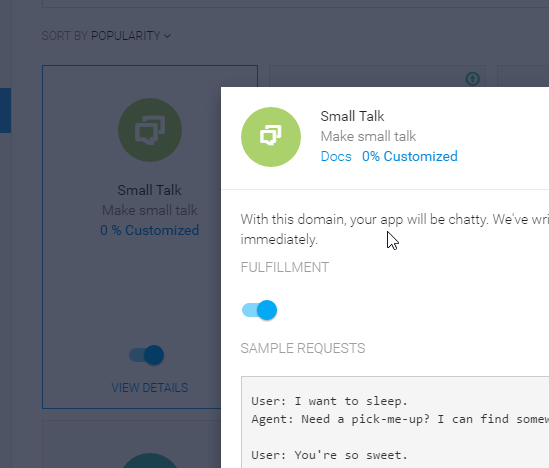Click the FULFILLMENT section label

[285, 267]
